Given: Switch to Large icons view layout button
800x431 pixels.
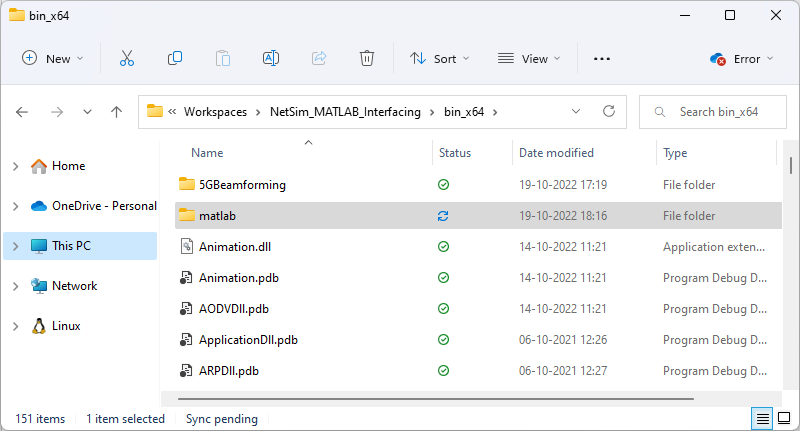Looking at the screenshot, I should [x=784, y=419].
